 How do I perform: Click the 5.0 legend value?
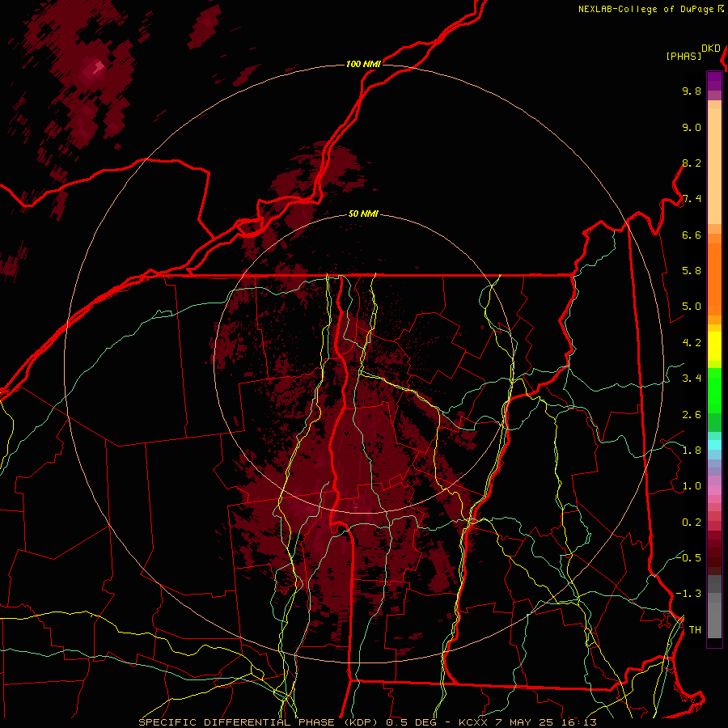692,307
